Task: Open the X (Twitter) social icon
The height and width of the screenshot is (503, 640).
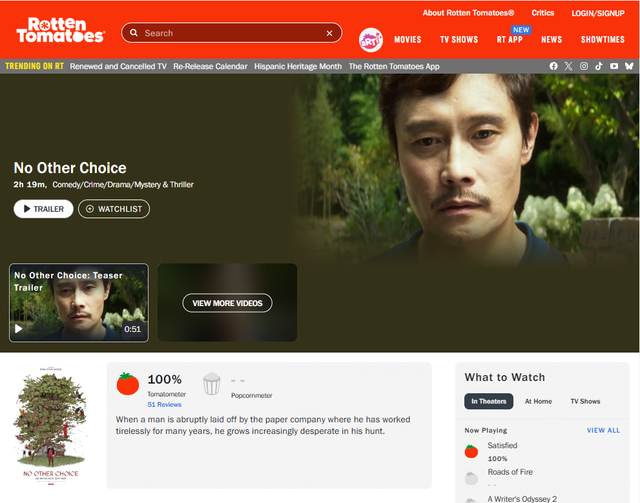Action: [568, 66]
